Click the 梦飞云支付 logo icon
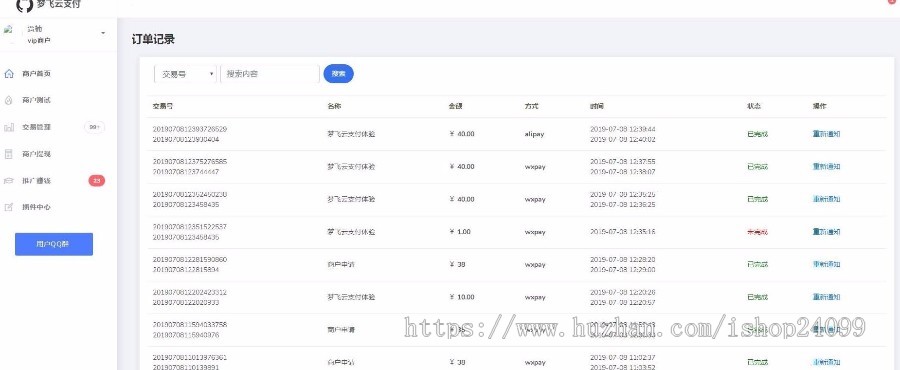900x370 pixels. click(x=24, y=5)
